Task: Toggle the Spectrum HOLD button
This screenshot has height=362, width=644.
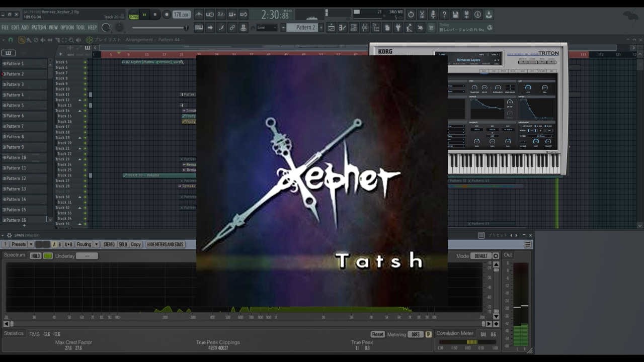Action: tap(35, 256)
